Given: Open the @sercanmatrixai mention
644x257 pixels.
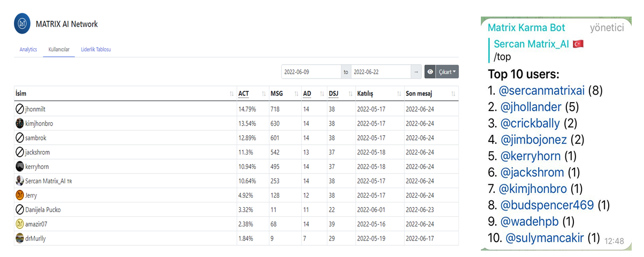Looking at the screenshot, I should pos(542,90).
